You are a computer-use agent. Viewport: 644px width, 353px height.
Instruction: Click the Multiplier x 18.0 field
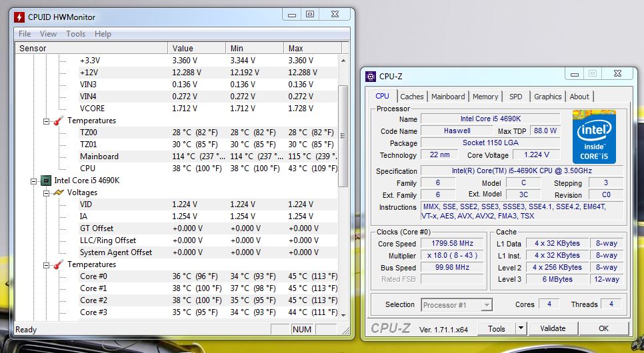click(x=452, y=255)
